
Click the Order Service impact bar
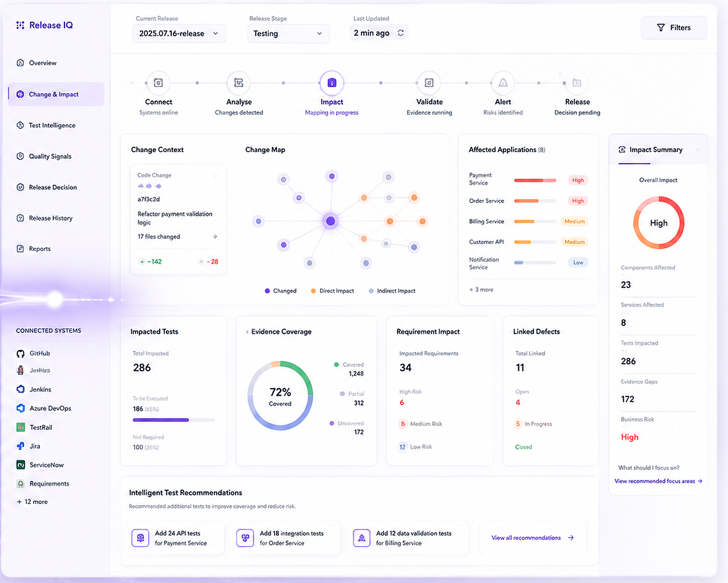535,201
